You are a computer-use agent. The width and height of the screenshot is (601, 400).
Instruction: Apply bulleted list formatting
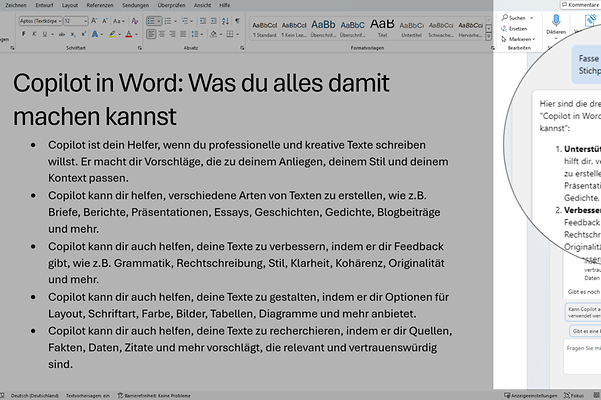(151, 20)
